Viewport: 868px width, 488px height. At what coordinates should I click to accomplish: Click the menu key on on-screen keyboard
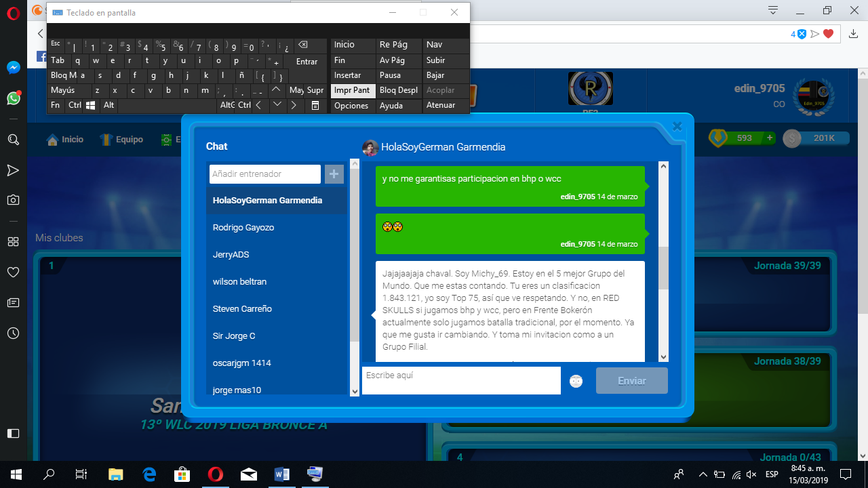point(315,106)
